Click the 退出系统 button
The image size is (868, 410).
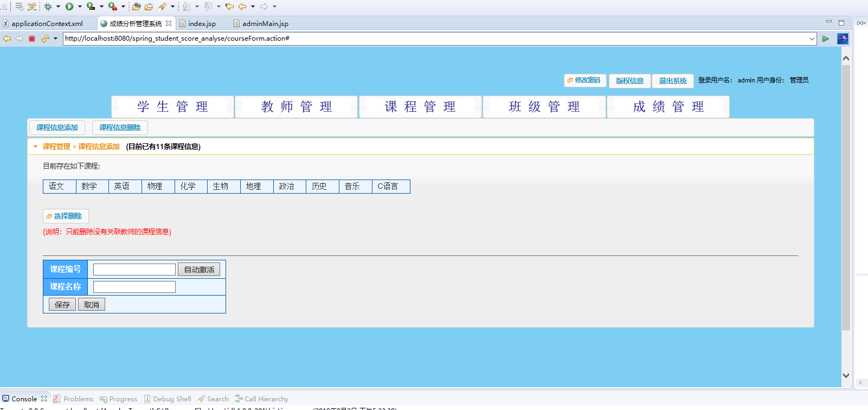coord(673,81)
